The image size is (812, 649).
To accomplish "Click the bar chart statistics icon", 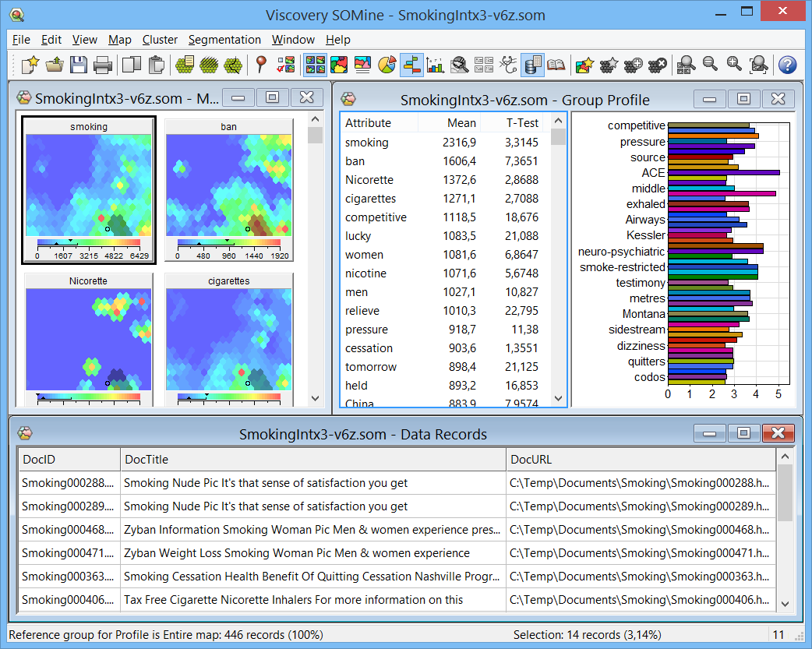I will click(436, 65).
